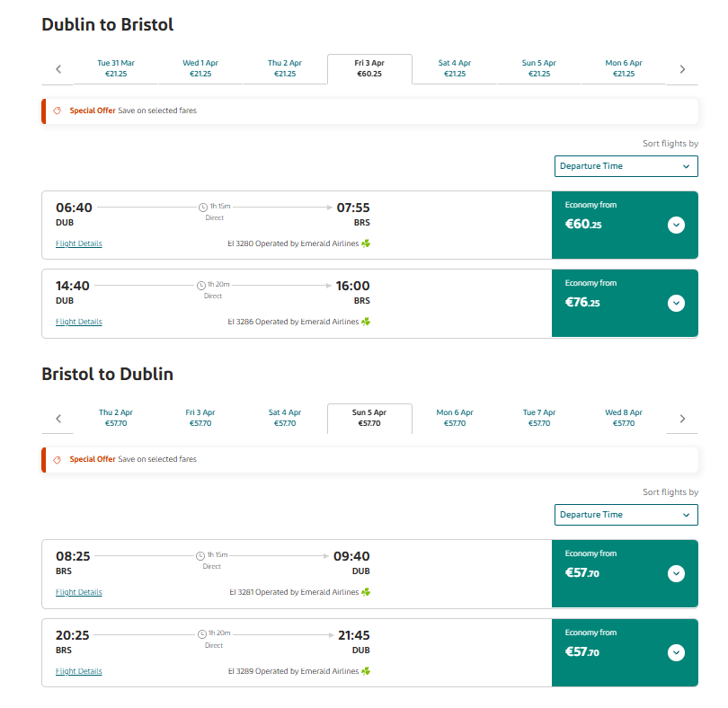
Task: Open Flight Details for flight EI 3280
Action: [79, 243]
